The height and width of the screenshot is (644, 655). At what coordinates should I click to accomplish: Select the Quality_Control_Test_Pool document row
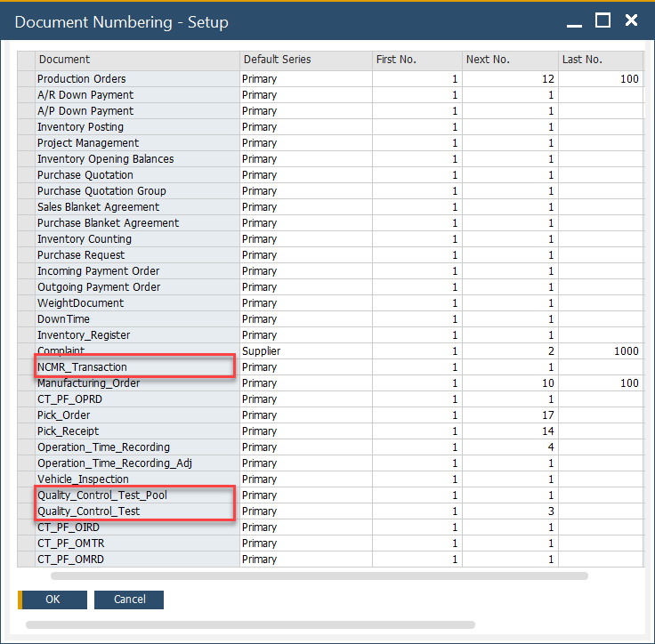(101, 495)
